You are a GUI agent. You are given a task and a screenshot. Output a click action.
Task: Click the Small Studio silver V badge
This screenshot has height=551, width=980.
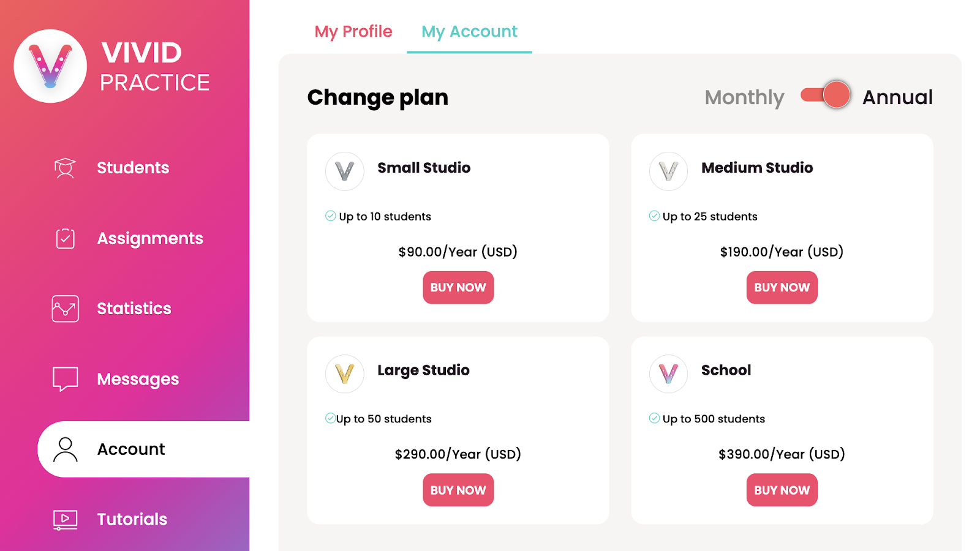click(345, 171)
